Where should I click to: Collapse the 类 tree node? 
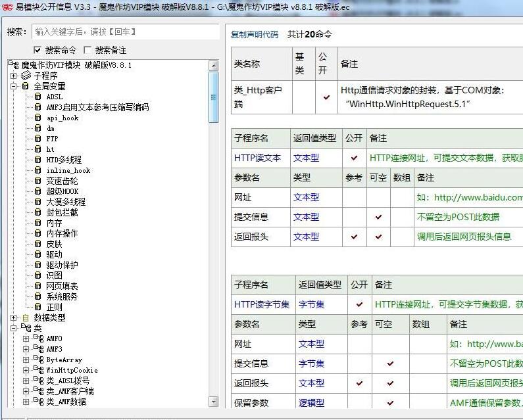coord(13,328)
